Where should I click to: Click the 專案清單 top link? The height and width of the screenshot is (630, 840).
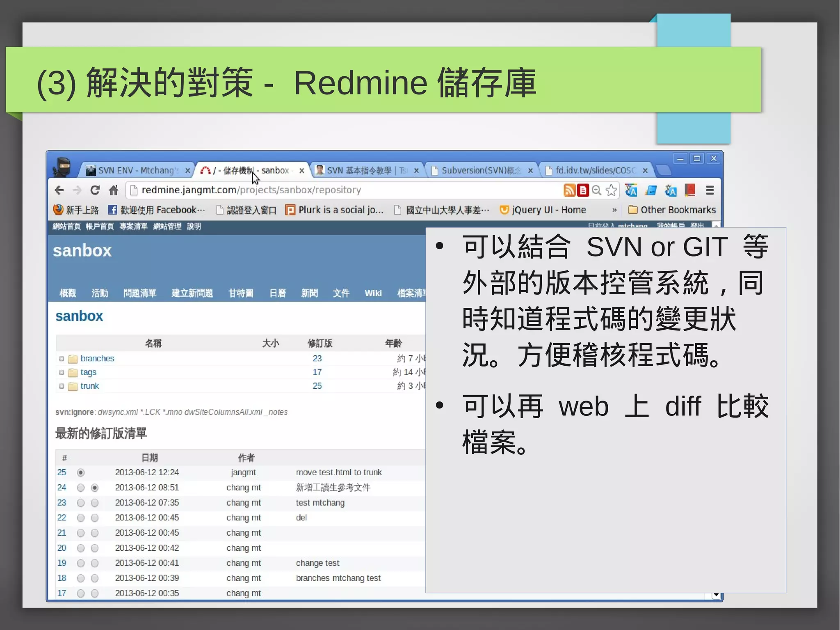click(x=133, y=227)
